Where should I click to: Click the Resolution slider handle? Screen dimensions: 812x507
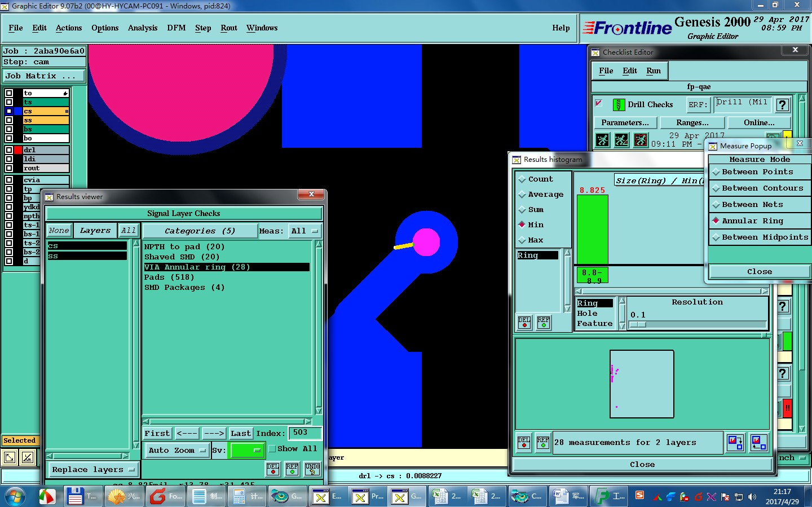[638, 325]
